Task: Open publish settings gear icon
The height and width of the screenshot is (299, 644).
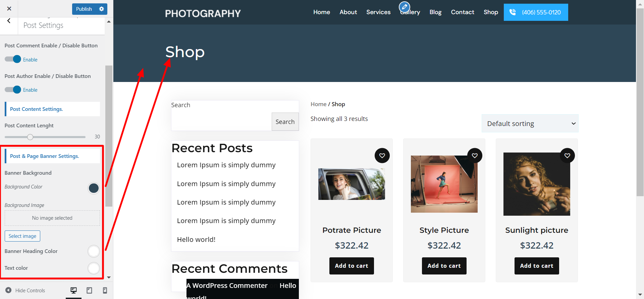Action: 101,9
